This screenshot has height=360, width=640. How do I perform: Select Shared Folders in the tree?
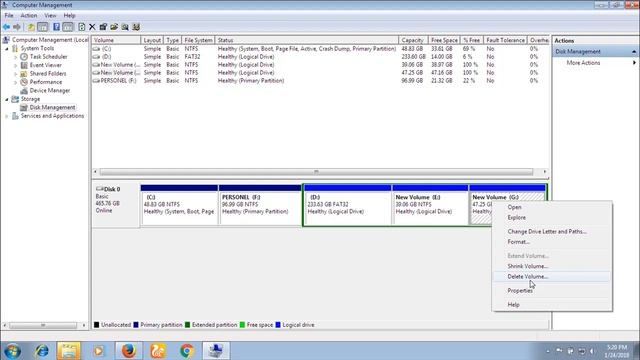click(x=48, y=74)
